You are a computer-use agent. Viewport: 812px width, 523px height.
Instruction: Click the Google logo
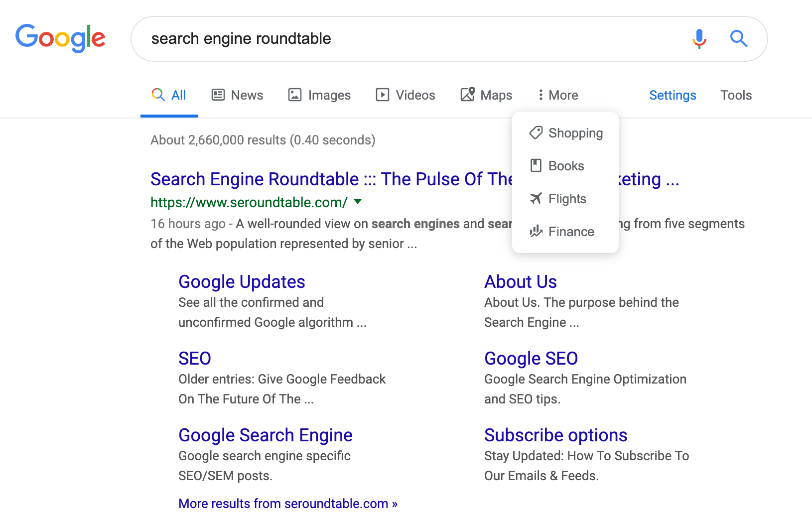point(60,38)
